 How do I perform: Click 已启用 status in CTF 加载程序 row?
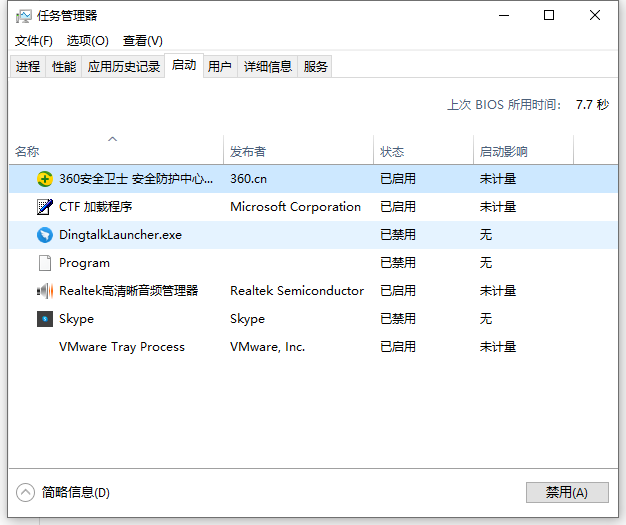398,207
